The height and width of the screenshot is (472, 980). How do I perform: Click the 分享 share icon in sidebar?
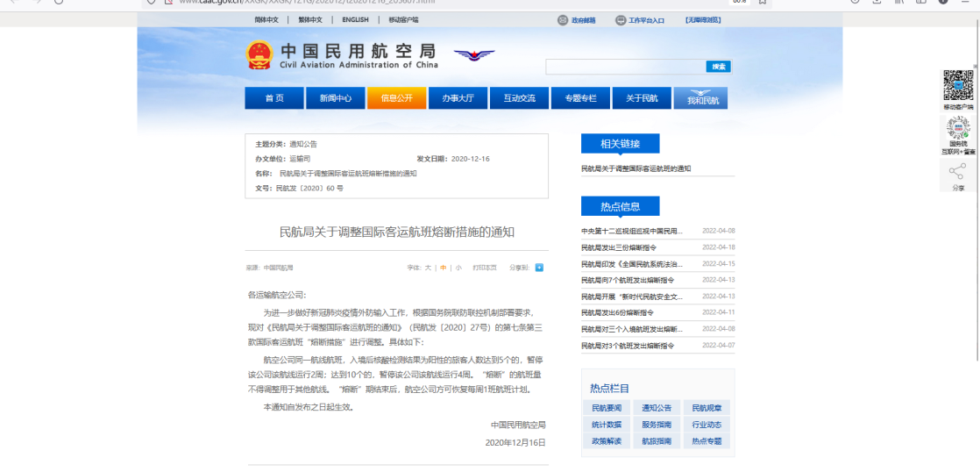pyautogui.click(x=957, y=173)
